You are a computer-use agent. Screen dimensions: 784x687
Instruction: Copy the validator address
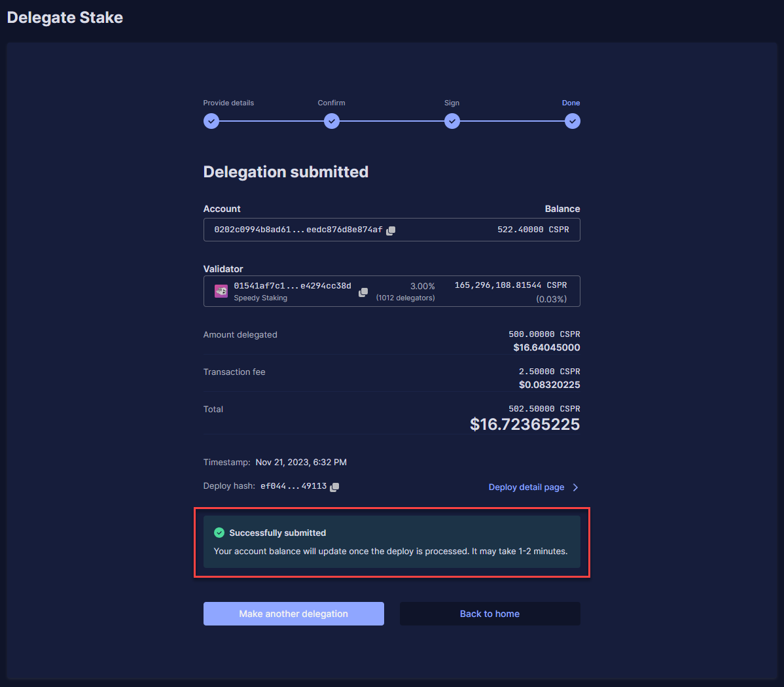point(363,292)
